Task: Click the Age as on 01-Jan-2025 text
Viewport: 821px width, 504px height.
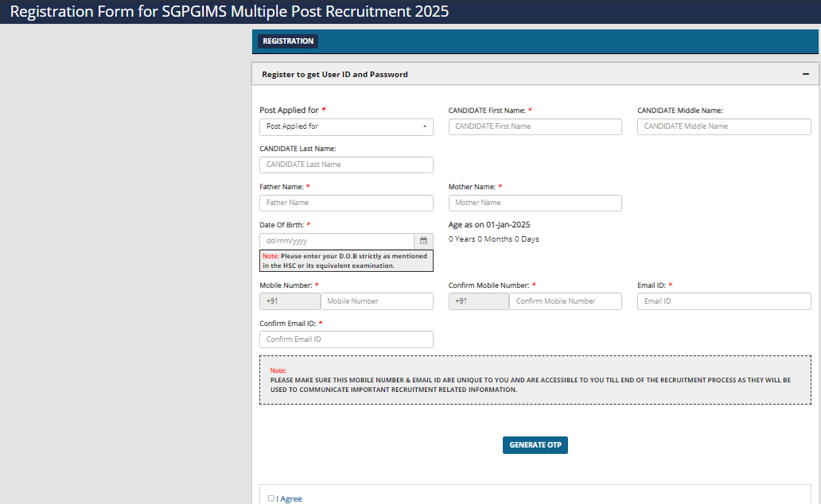Action: (x=489, y=224)
